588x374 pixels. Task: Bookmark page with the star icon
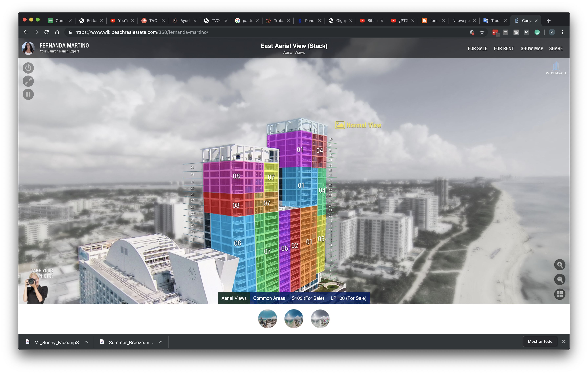[x=482, y=32]
